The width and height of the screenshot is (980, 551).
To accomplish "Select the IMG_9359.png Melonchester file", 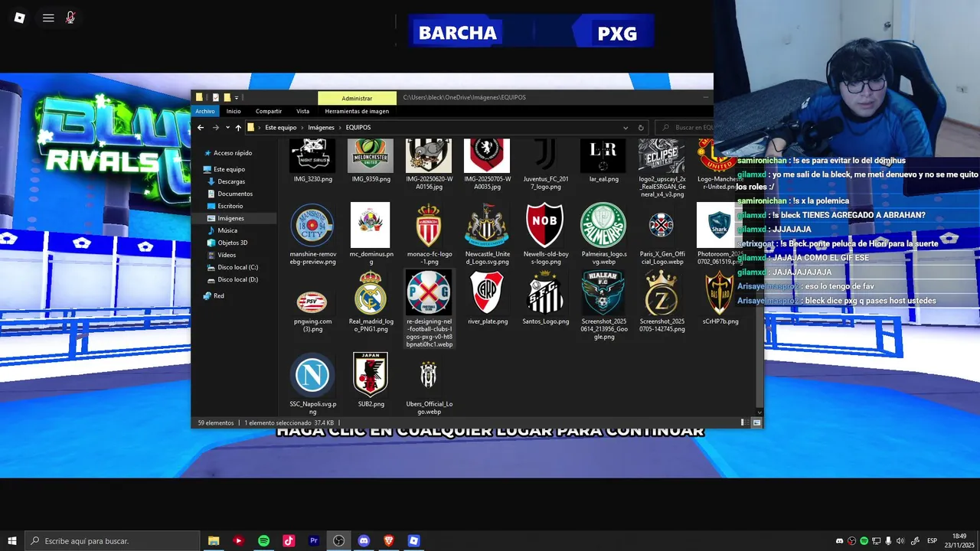I will tap(371, 161).
